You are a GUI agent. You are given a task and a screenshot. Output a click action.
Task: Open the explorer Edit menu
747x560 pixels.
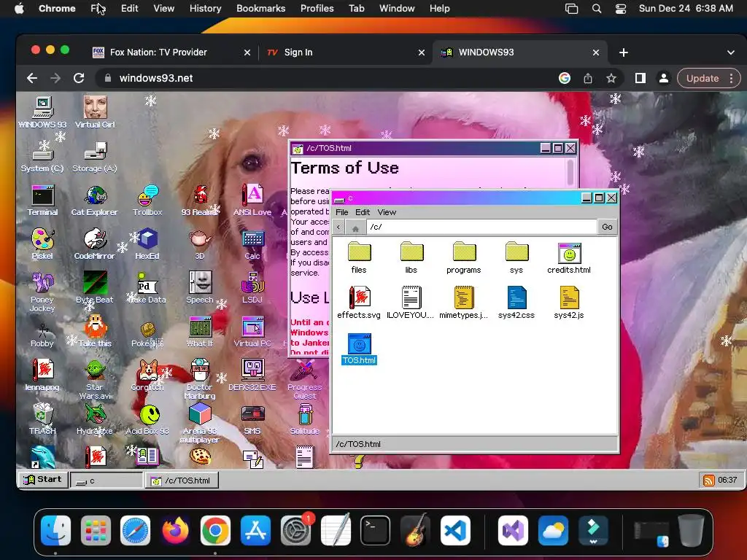tap(363, 212)
